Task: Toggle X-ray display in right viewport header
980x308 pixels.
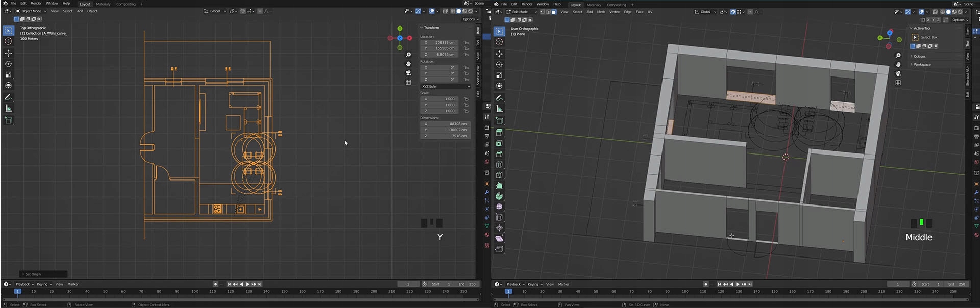Action: pyautogui.click(x=935, y=12)
